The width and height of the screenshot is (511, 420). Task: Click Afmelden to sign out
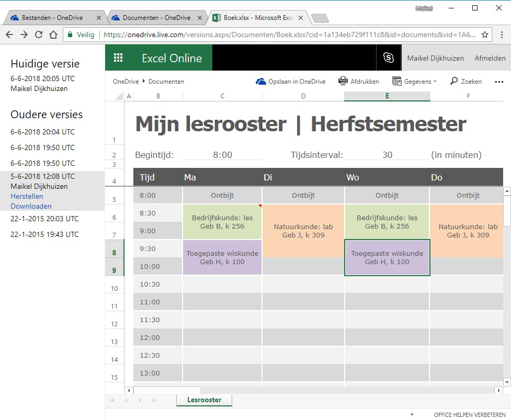click(x=490, y=58)
